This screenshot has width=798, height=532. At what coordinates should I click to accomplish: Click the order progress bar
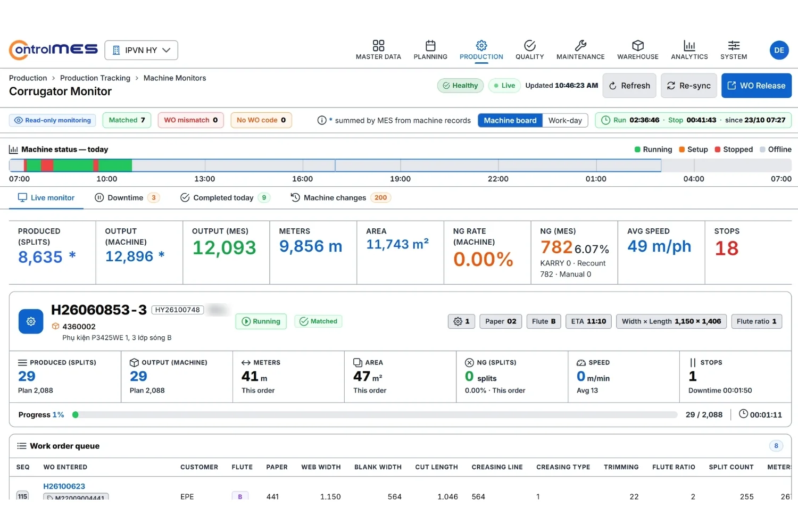click(x=375, y=414)
